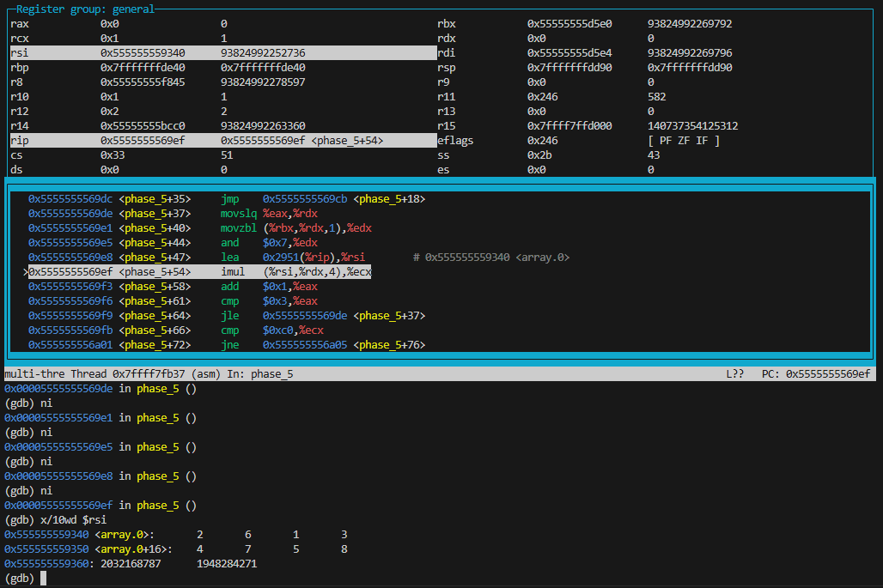Image resolution: width=883 pixels, height=588 pixels.
Task: Click the array.0 address comment in assembly
Action: (x=490, y=258)
